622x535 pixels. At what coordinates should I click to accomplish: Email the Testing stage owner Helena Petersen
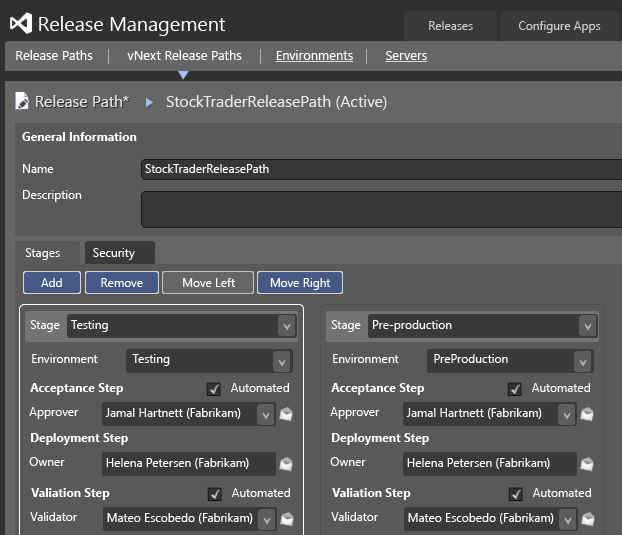coord(286,464)
